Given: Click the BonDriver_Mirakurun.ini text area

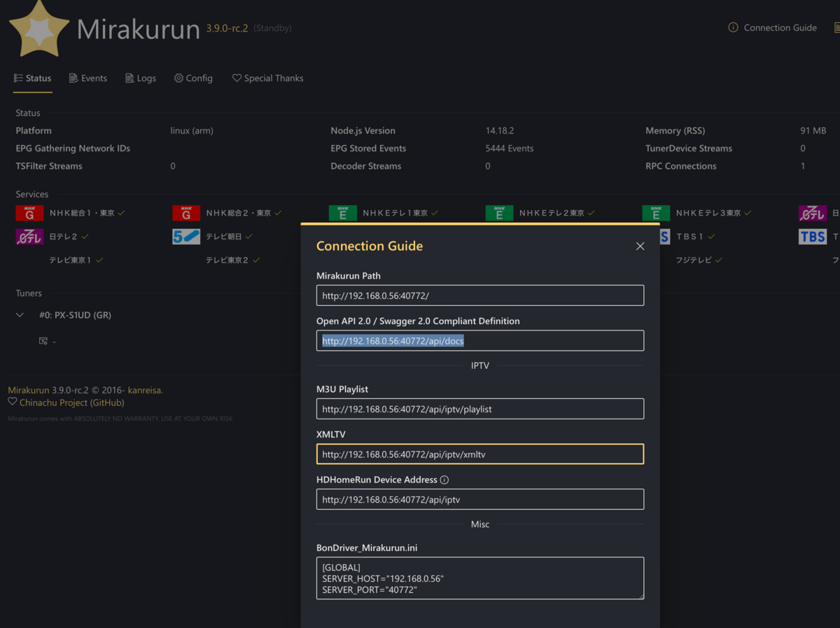Looking at the screenshot, I should click(x=480, y=578).
